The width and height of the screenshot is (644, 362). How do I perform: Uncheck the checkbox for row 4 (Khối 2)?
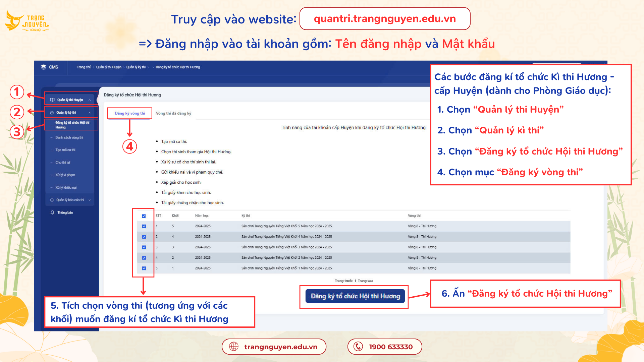coord(144,258)
